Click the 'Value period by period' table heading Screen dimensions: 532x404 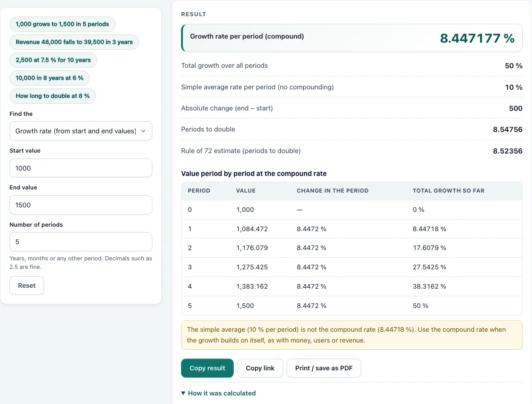click(254, 174)
